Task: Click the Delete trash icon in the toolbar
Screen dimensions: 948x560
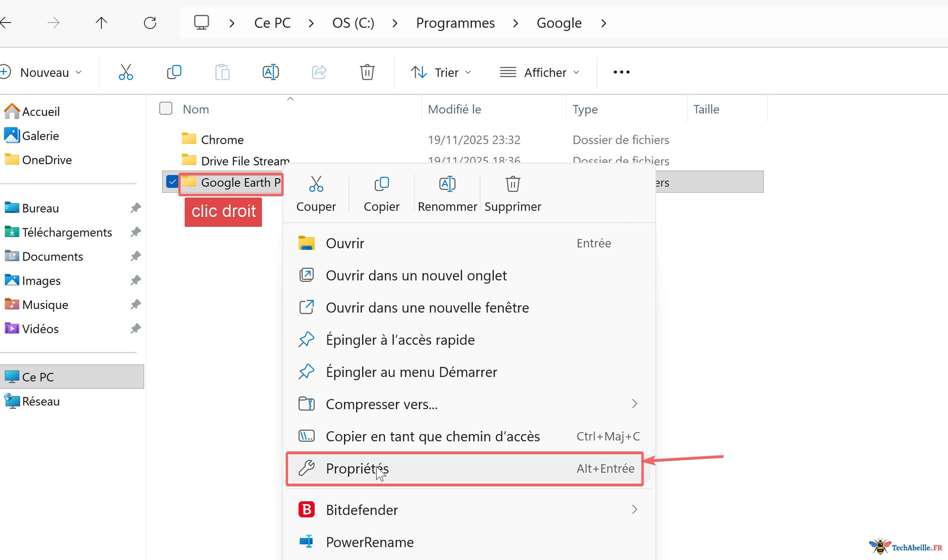Action: [x=367, y=72]
